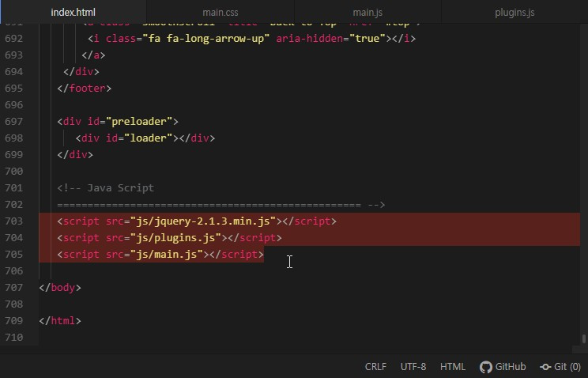Viewport: 588px width, 378px height.
Task: Place cursor in "js/jquery-2.1.3.min.js" string
Action: click(x=203, y=221)
